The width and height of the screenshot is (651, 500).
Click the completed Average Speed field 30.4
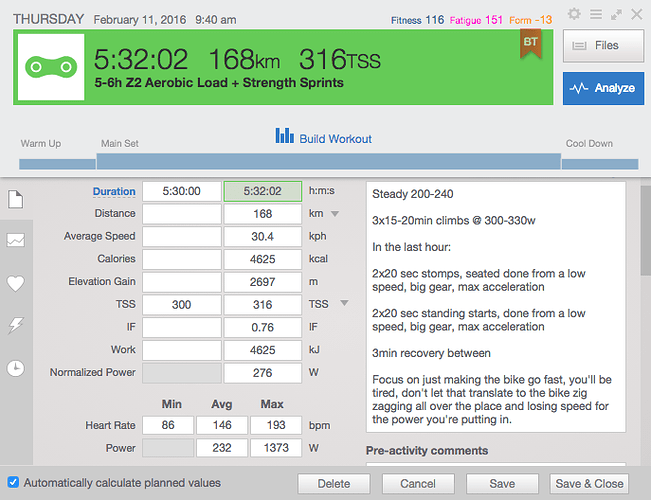(262, 237)
